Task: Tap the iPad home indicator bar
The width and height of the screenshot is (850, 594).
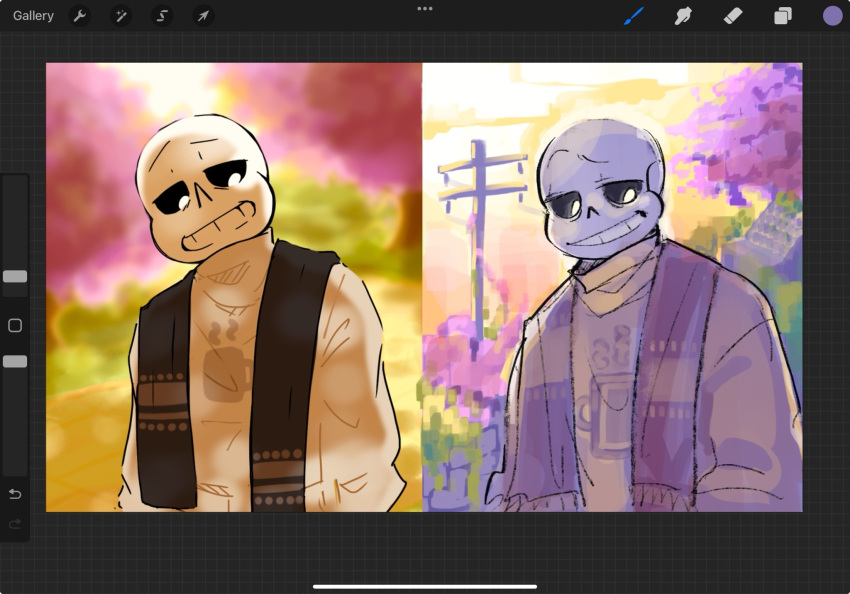Action: [425, 586]
